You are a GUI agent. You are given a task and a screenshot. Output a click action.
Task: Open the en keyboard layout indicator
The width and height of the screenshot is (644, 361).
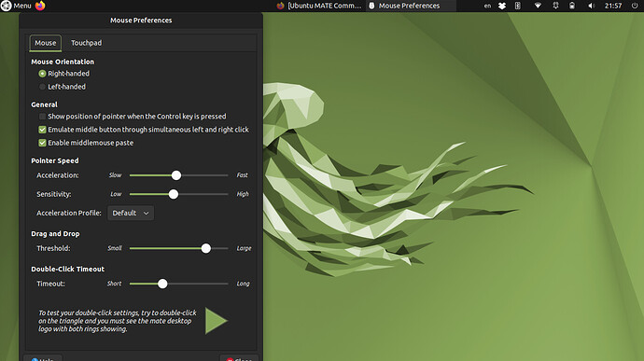tap(487, 6)
